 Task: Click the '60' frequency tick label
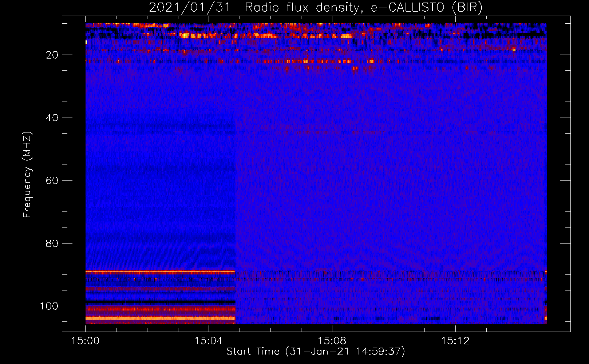pyautogui.click(x=52, y=181)
